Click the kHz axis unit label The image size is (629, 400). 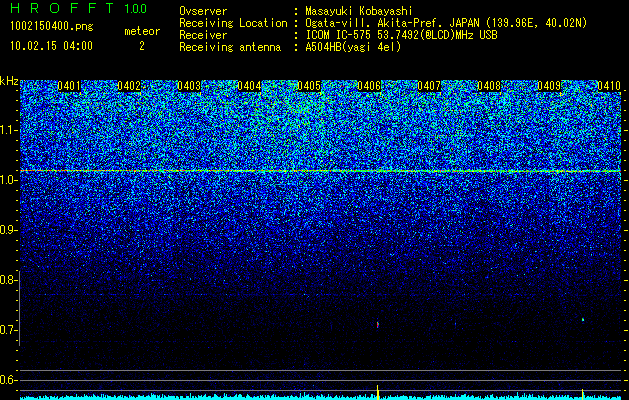[9, 81]
